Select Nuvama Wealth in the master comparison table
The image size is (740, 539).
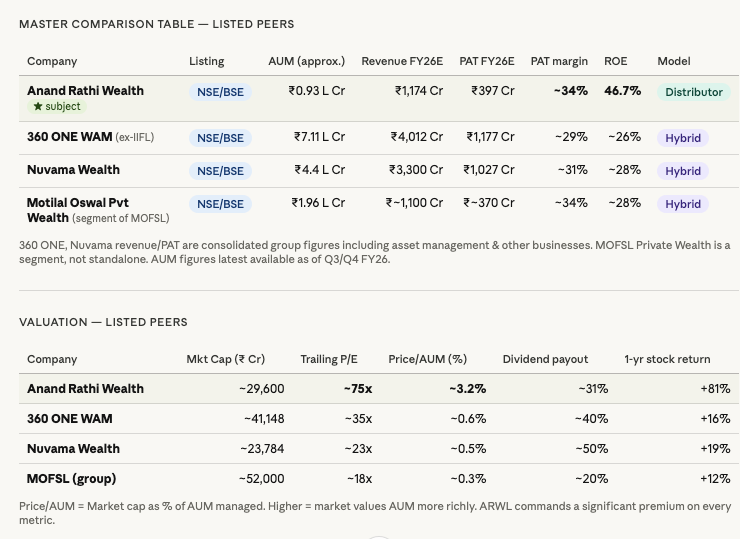click(x=73, y=170)
